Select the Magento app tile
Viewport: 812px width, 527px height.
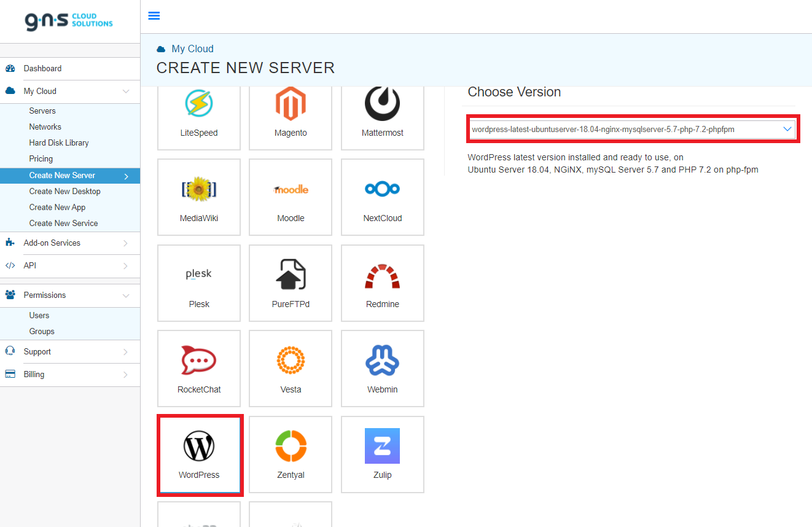coord(291,118)
